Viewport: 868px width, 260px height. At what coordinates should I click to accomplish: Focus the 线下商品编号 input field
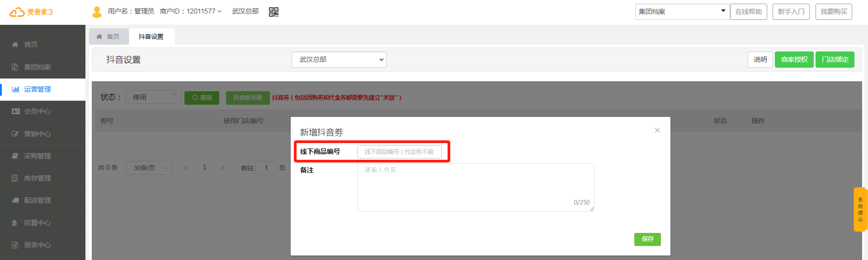point(399,152)
